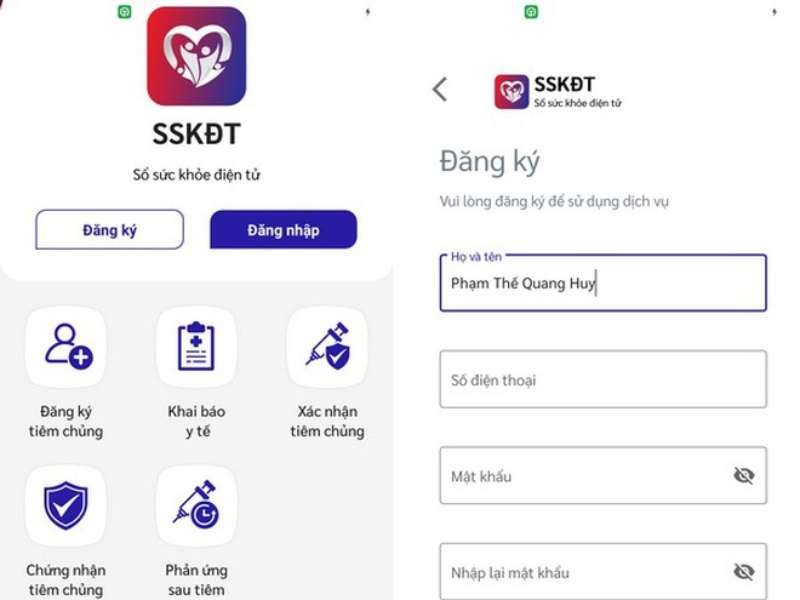
Task: Open Khai báo y tế clipboard icon
Action: tap(196, 346)
